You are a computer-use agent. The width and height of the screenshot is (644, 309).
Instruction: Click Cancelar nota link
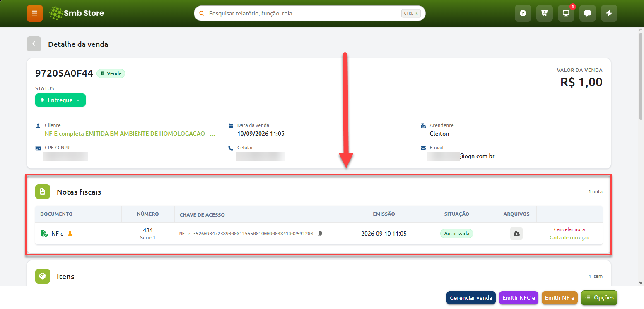point(569,229)
